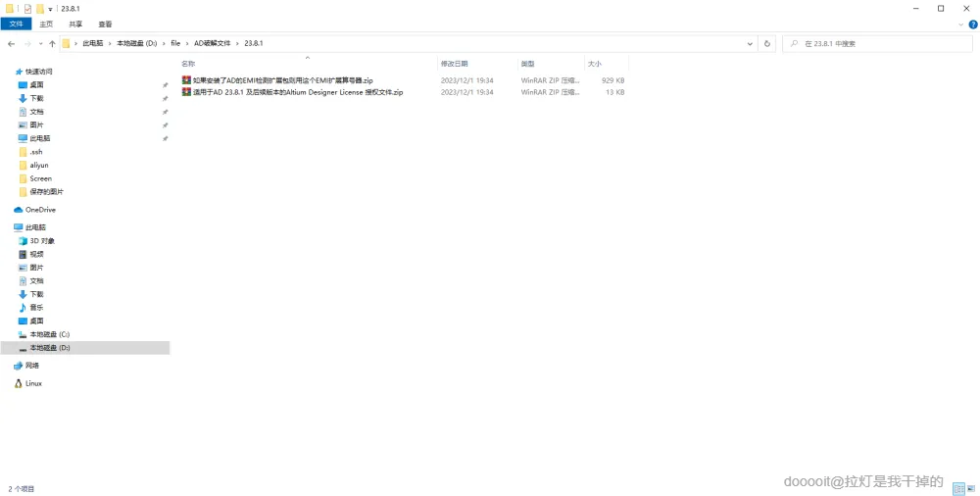
Task: Click the 929 KB size cell
Action: (x=612, y=80)
